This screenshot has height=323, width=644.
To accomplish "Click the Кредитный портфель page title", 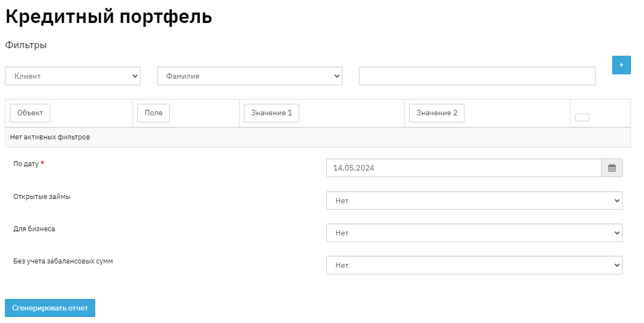I will click(108, 16).
